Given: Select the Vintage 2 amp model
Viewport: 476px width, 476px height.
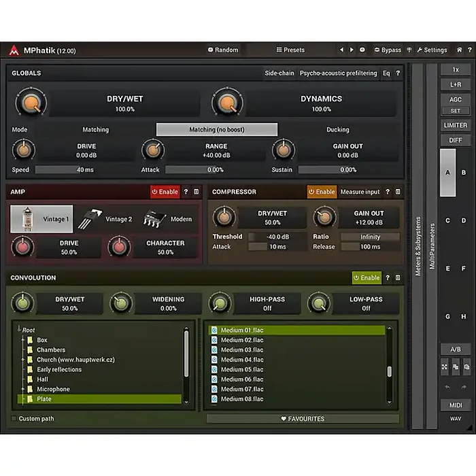Looking at the screenshot, I should (105, 219).
